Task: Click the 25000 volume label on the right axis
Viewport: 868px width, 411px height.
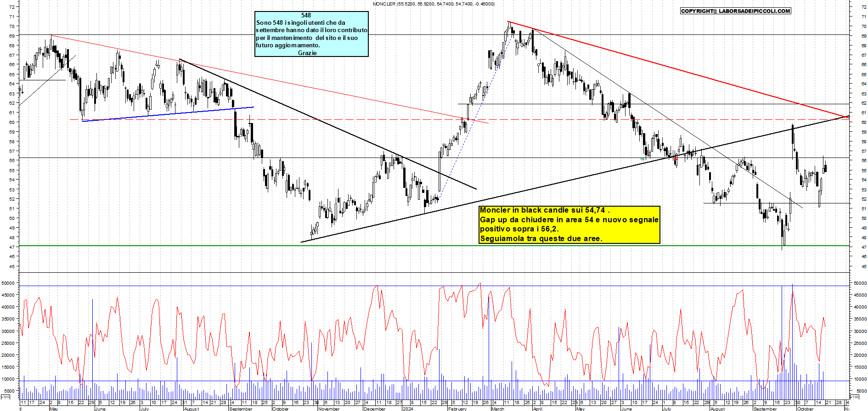Action: pos(860,343)
